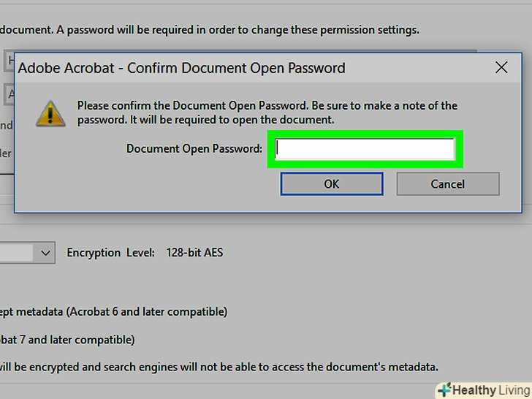532x399 pixels.
Task: Expand the dropdown arrow beside Encryption Level
Action: point(45,253)
